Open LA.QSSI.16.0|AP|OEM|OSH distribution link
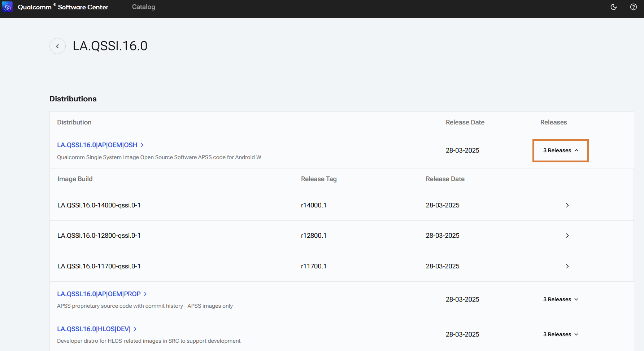This screenshot has width=644, height=351. [100, 145]
